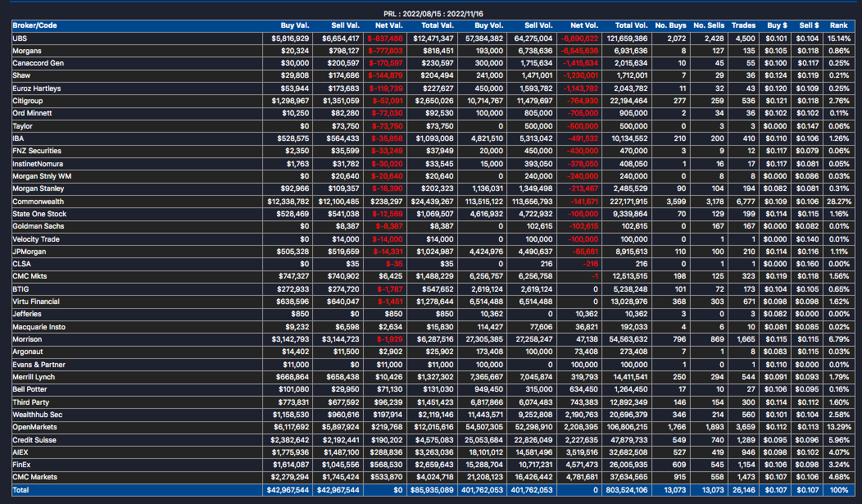Click the Total Vol. column header
Screen dimensions: 862x504
[631, 25]
